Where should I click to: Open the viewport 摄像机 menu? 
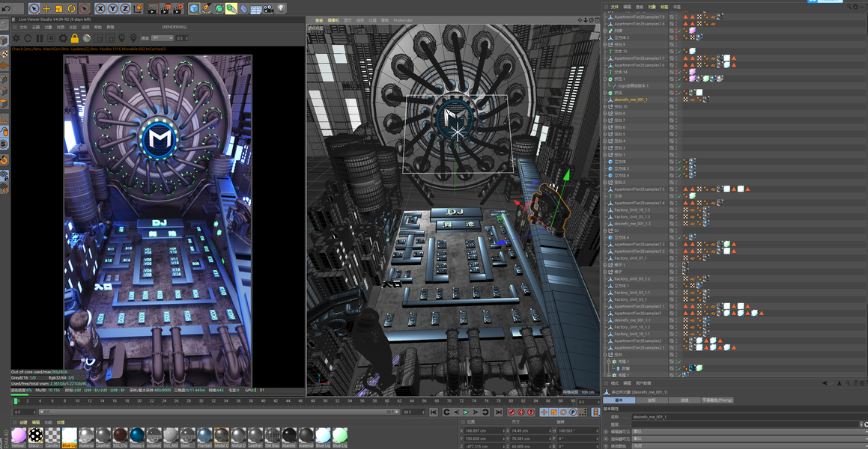[332, 20]
